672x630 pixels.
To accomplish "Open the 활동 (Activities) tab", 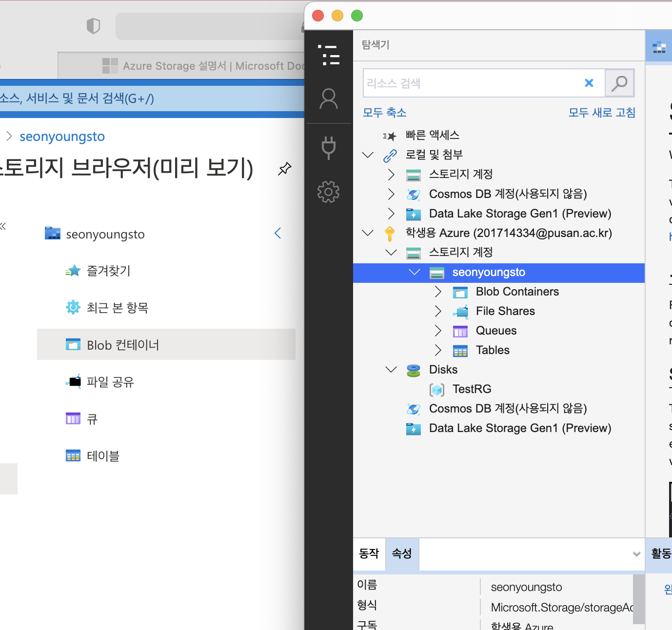I will point(659,554).
